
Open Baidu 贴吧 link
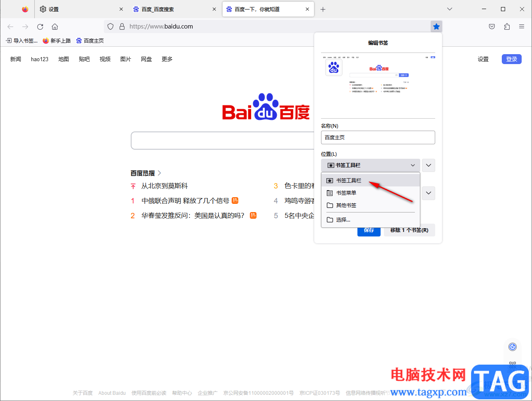[84, 59]
